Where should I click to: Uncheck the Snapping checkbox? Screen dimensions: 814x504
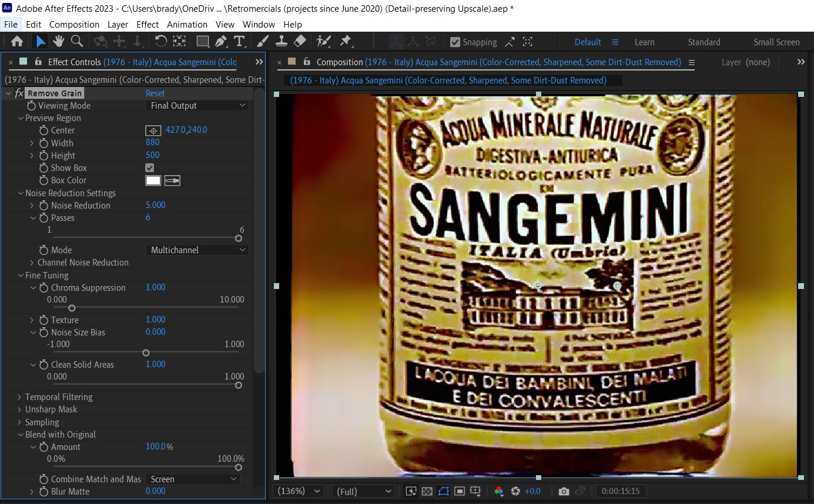(x=455, y=42)
